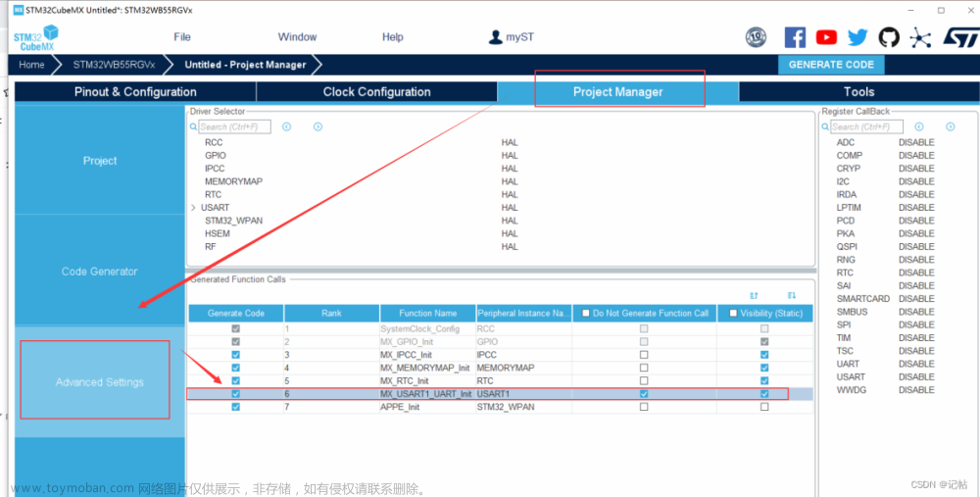Open HAL driver dropdown for GPIO
This screenshot has height=497, width=980.
(x=510, y=156)
